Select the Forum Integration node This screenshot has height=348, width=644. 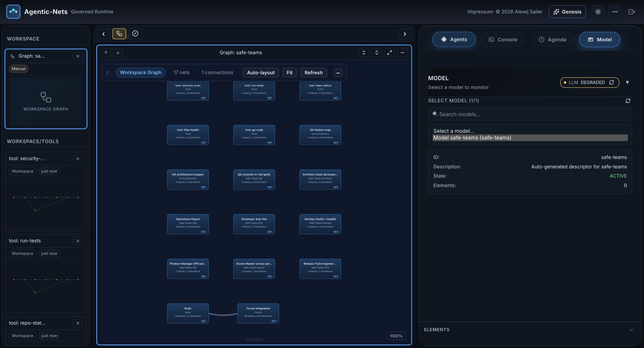[x=258, y=314]
